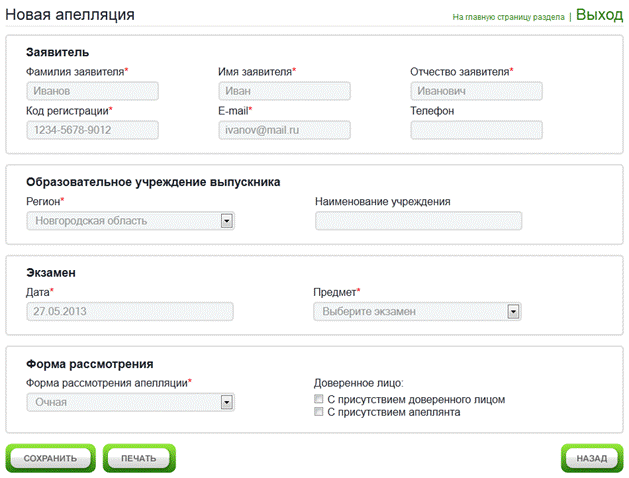
Task: Click the Выход link
Action: point(599,15)
